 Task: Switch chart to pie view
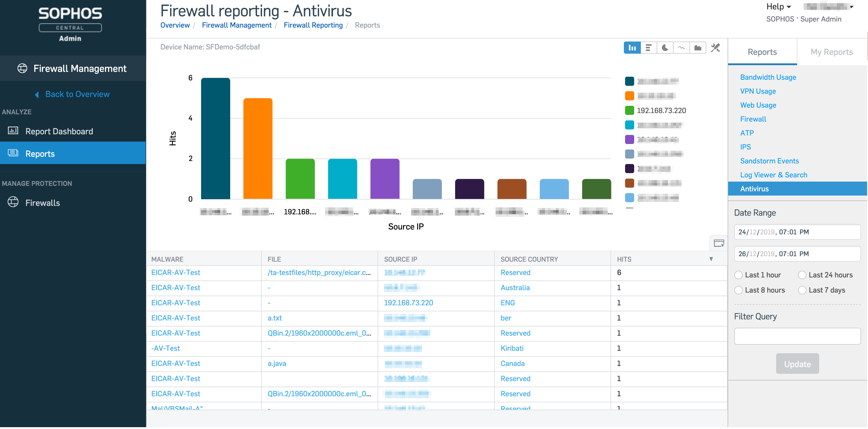[x=665, y=48]
